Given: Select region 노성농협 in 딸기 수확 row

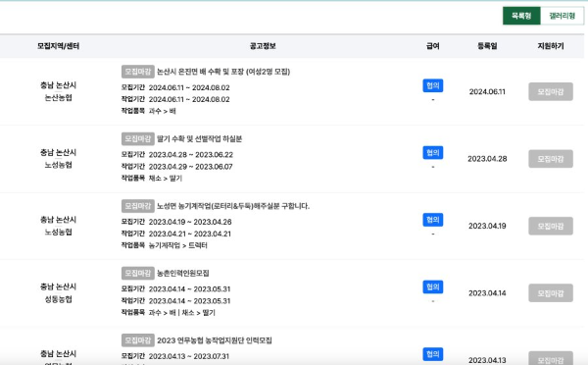Looking at the screenshot, I should click(58, 165).
